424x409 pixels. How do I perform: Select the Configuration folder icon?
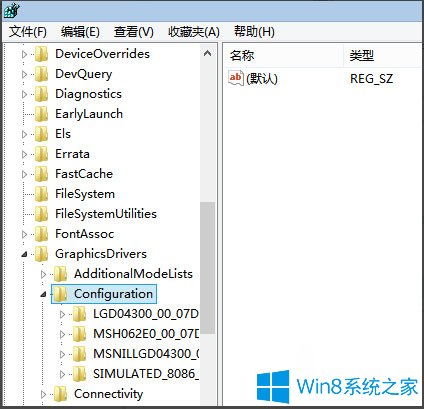tap(61, 294)
